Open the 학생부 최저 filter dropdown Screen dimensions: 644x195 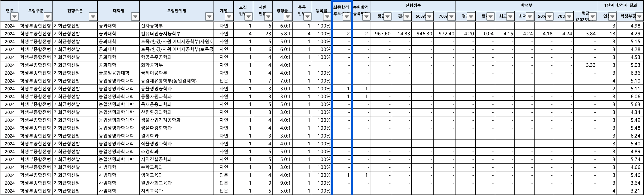[x=530, y=16]
